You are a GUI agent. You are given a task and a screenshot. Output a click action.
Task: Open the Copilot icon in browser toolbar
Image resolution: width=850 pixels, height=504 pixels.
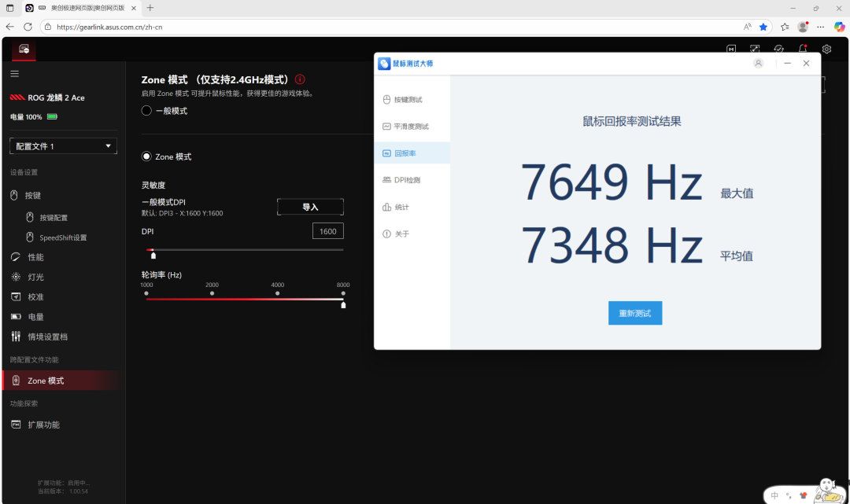click(x=839, y=27)
